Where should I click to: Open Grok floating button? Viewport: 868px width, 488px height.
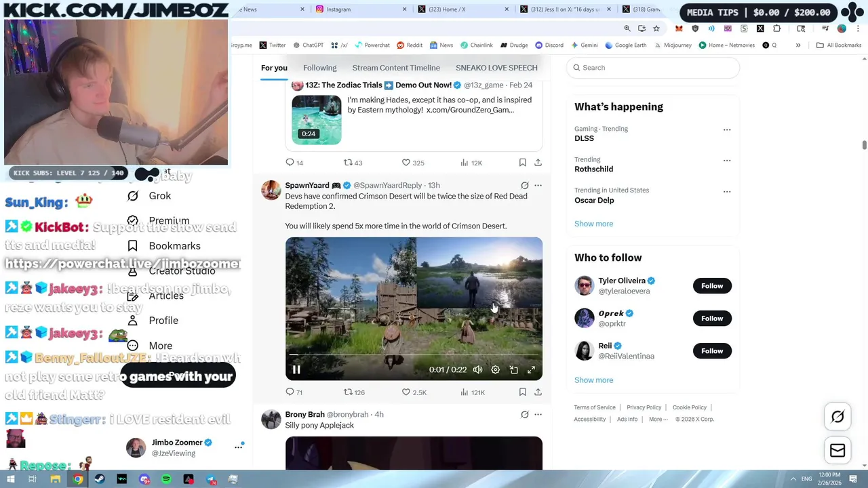click(x=837, y=417)
